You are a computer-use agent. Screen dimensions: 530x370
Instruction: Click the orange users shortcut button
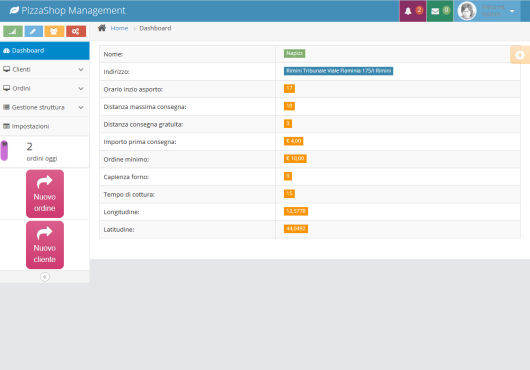[x=54, y=31]
